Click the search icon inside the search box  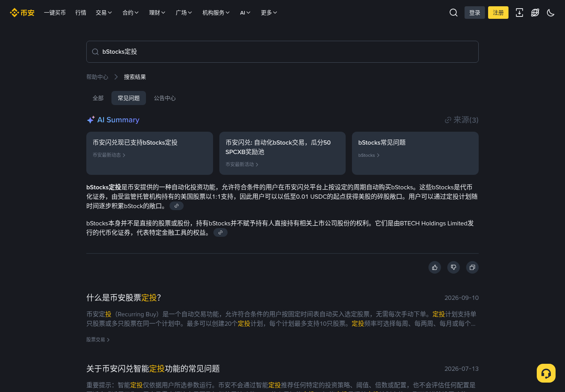(x=95, y=52)
